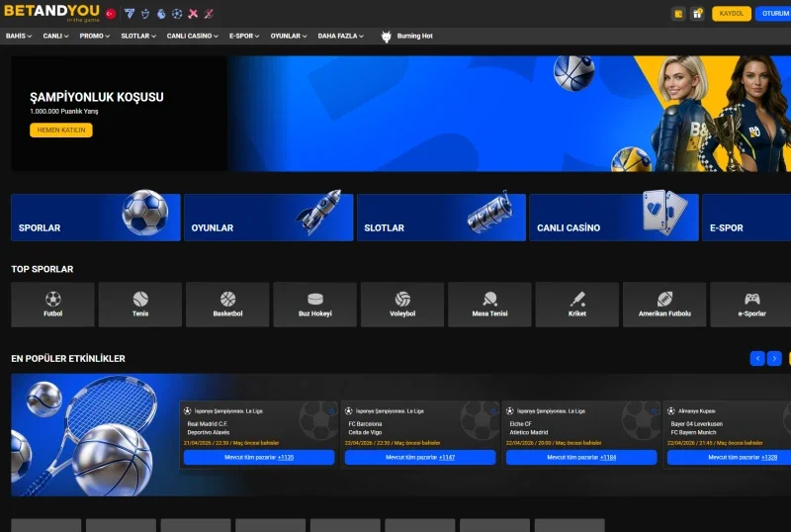Select the Kriket sport tile

click(x=577, y=305)
